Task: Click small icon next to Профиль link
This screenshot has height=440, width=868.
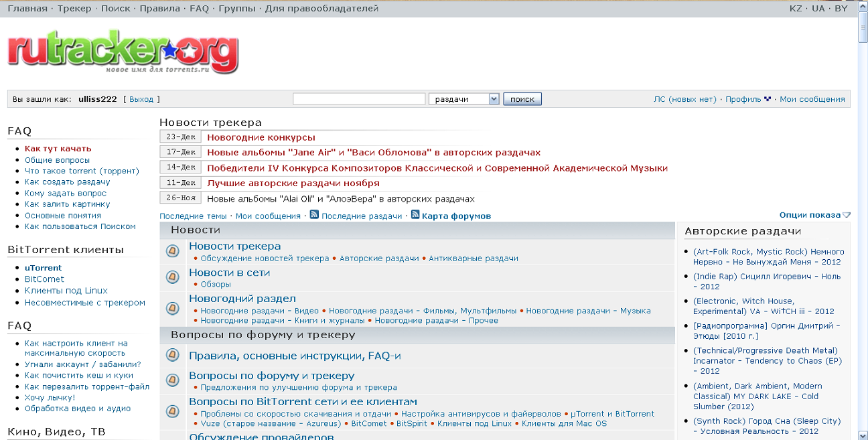Action: pos(768,99)
